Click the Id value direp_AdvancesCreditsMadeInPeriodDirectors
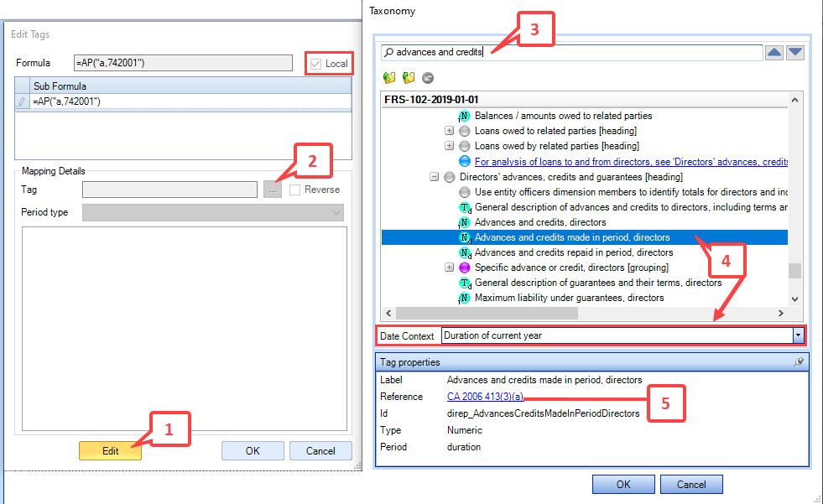Viewport: 823px width, 504px height. (544, 413)
